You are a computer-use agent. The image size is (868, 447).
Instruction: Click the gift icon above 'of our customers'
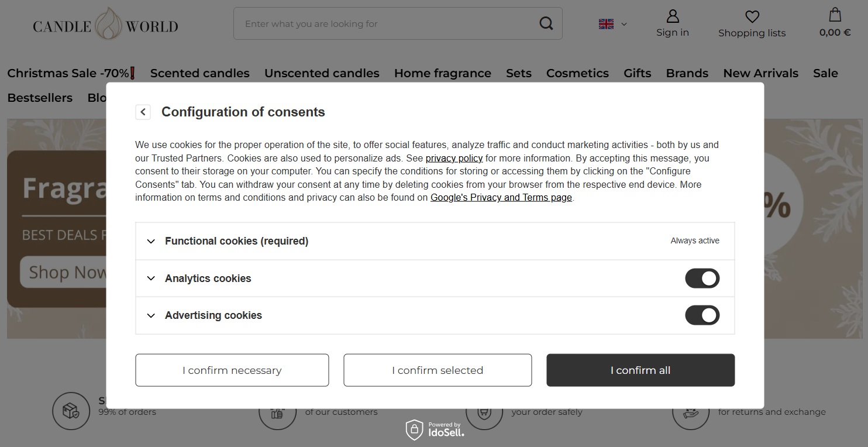(x=277, y=410)
